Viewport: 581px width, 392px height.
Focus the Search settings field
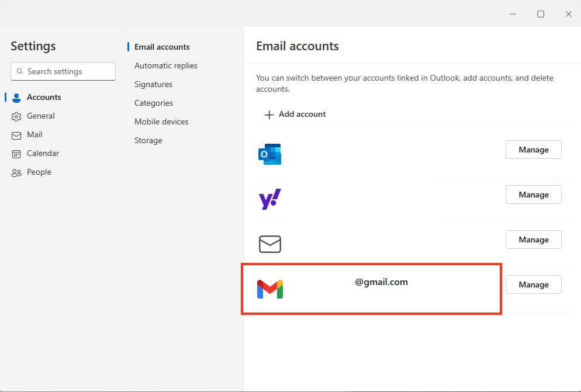63,71
